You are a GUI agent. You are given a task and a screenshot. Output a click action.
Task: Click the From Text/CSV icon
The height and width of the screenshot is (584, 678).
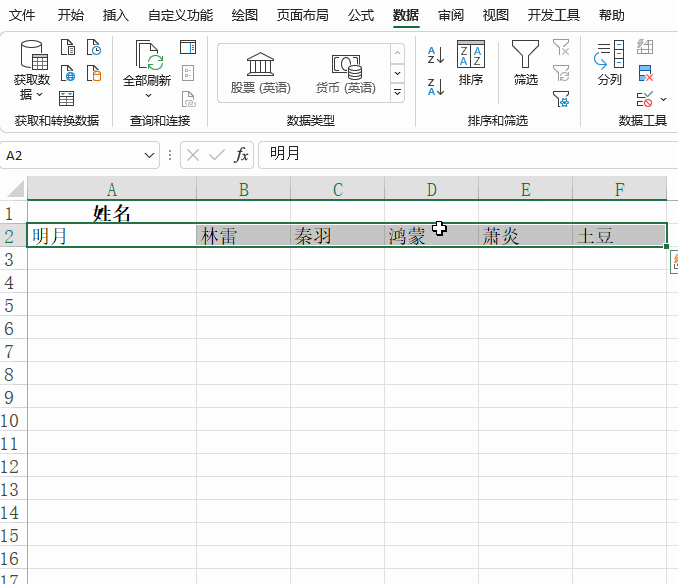pos(68,47)
